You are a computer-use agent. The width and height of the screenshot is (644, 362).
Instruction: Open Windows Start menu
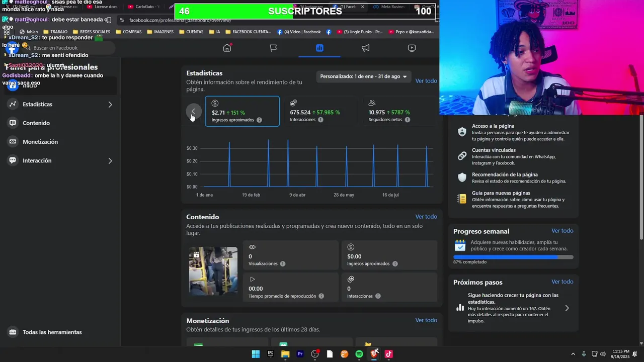click(256, 354)
